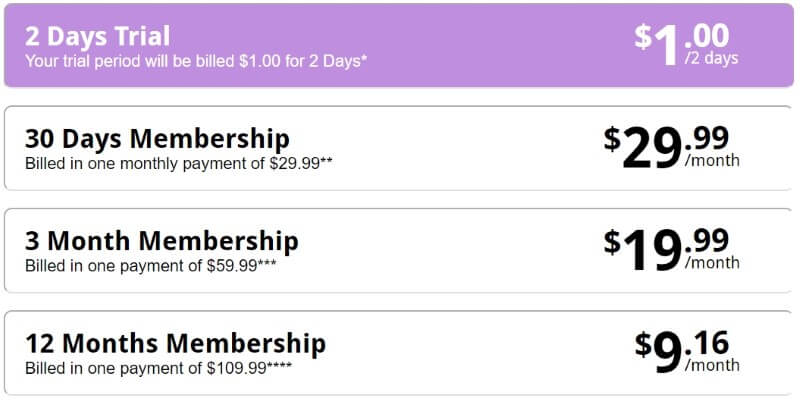Click the "/month" label under $29.99

pos(712,161)
